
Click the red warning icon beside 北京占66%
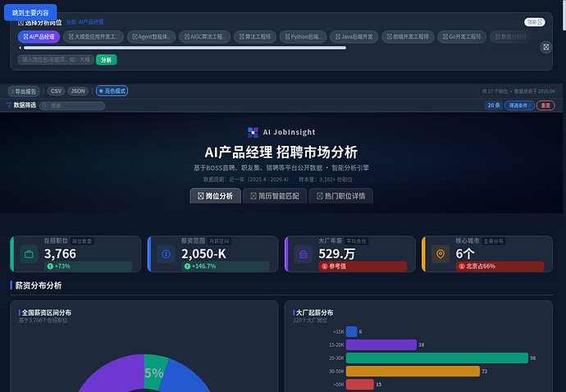pyautogui.click(x=461, y=267)
